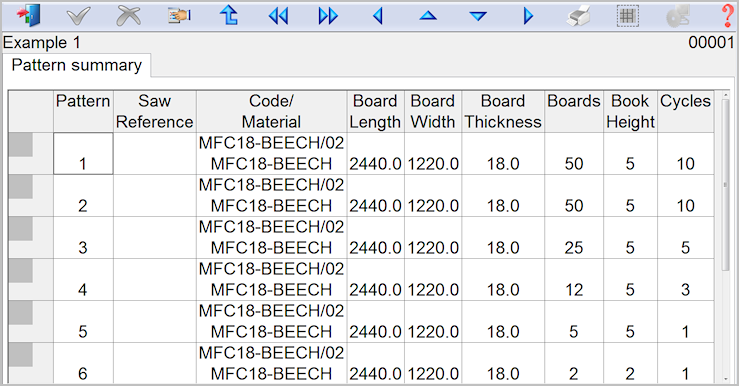Click the up-level arrow icon
739x386 pixels.
(229, 16)
